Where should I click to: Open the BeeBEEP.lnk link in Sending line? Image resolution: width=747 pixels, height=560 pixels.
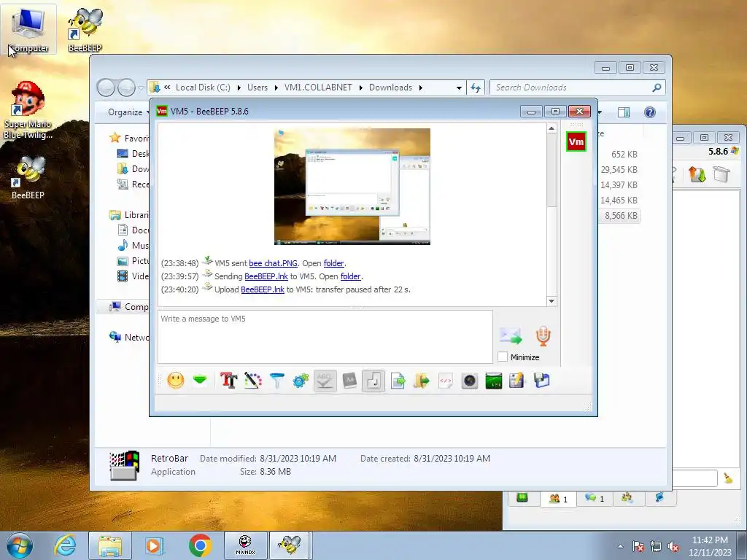(266, 276)
